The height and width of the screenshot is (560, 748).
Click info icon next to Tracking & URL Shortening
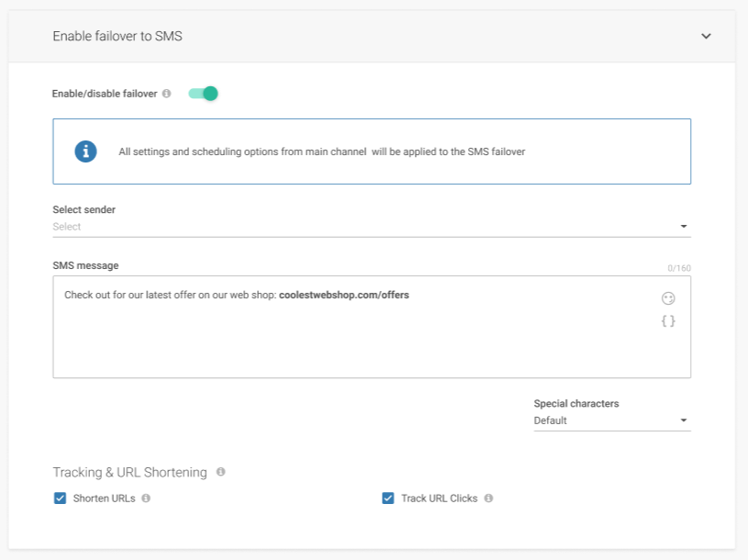[x=220, y=472]
